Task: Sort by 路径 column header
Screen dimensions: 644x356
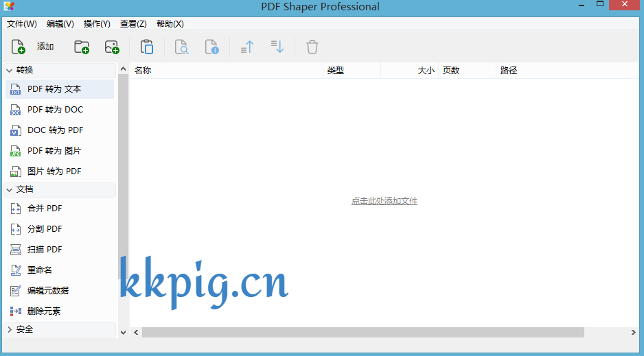Action: point(568,71)
